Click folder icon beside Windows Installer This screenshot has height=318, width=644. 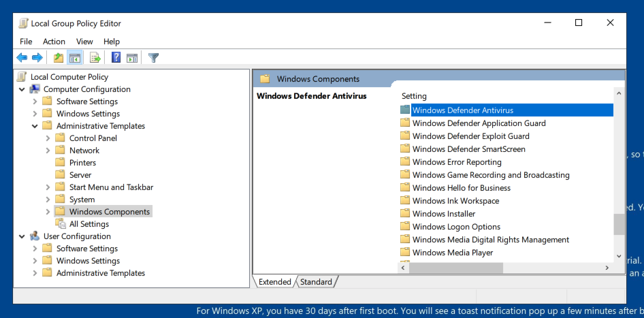(x=405, y=213)
